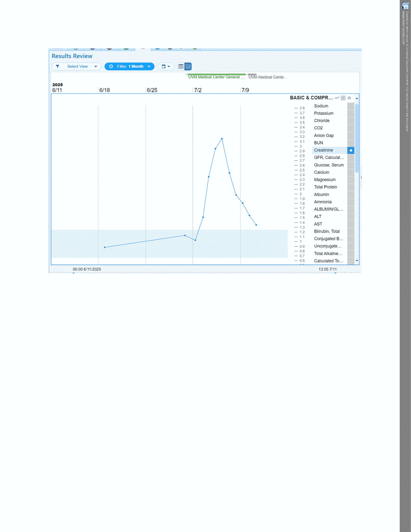Click the scroll up arrow of lab list
The image size is (411, 532).
click(357, 98)
